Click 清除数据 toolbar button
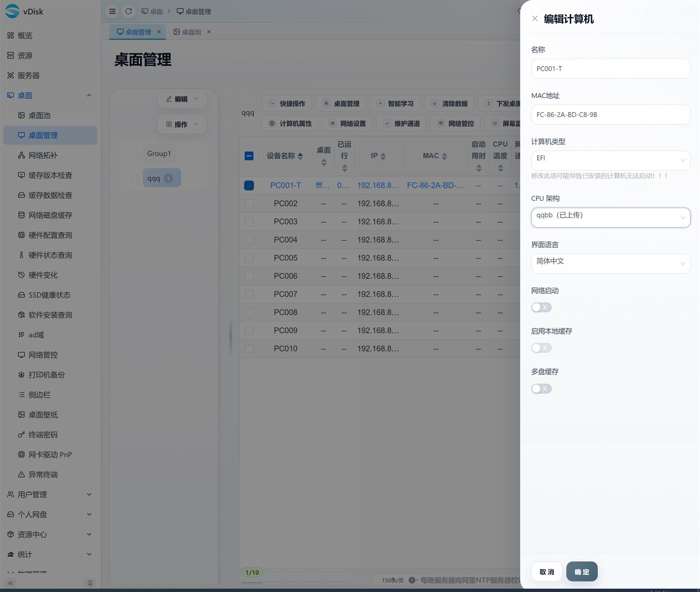This screenshot has width=700, height=592. (449, 103)
